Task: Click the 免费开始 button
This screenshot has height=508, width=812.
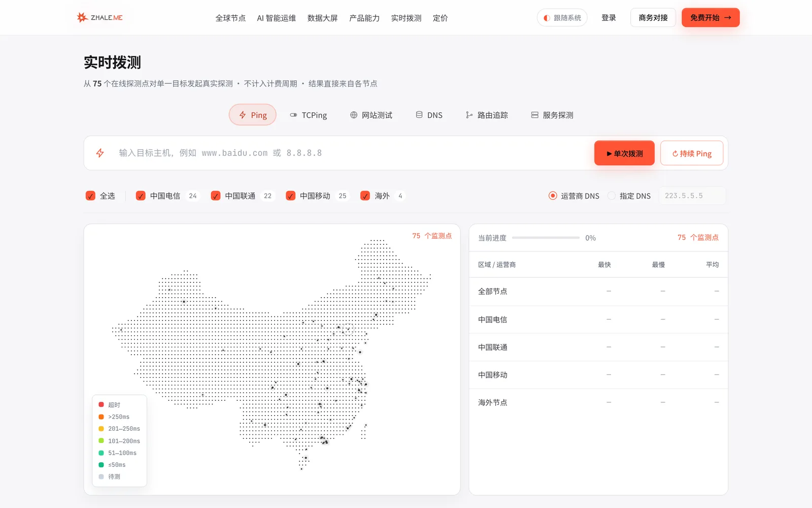Action: (x=710, y=18)
